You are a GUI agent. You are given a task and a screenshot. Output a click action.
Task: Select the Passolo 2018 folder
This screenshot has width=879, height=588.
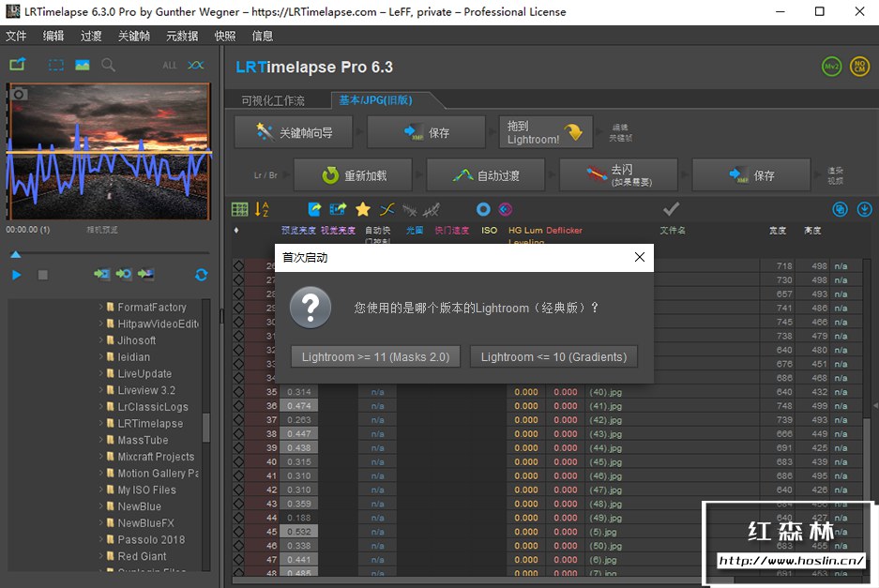151,539
